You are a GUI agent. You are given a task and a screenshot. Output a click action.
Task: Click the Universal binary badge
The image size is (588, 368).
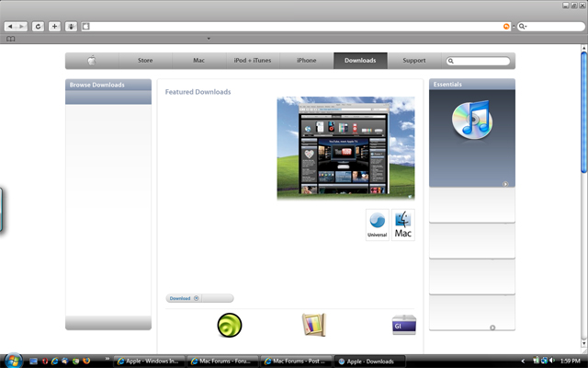[x=378, y=224]
